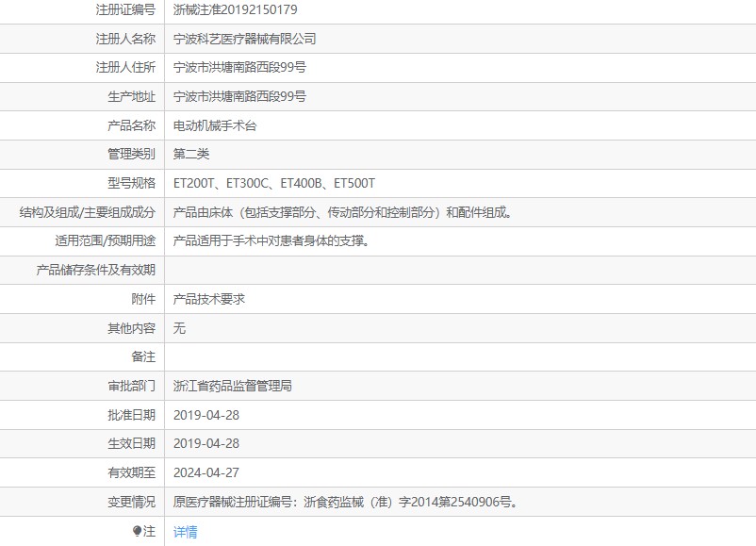Click the 注册人住所 label
The width and height of the screenshot is (756, 546).
125,68
